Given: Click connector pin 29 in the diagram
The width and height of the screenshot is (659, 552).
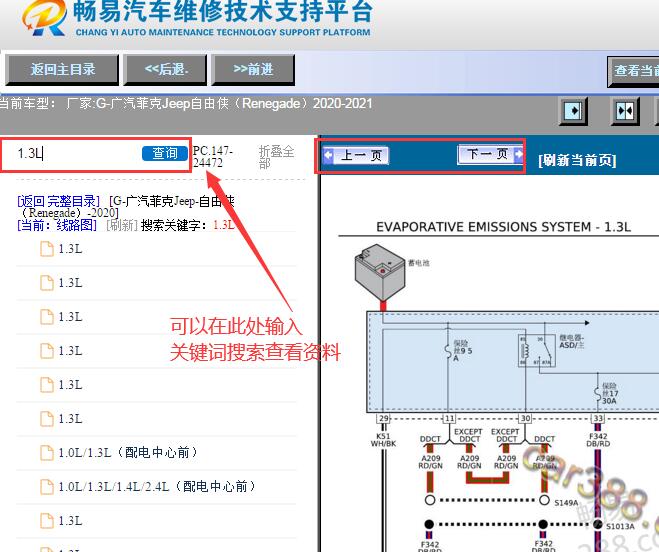Looking at the screenshot, I should tap(384, 418).
